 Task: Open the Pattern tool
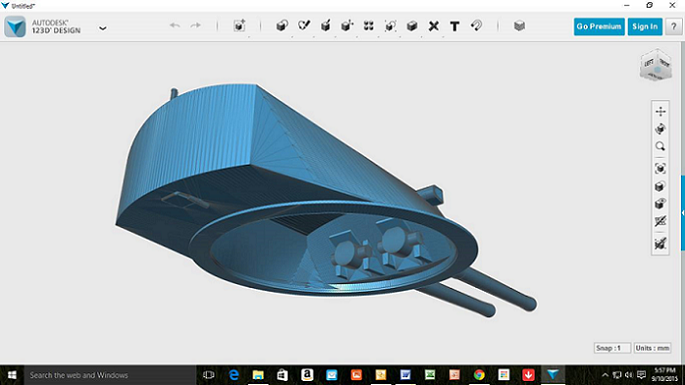(369, 26)
